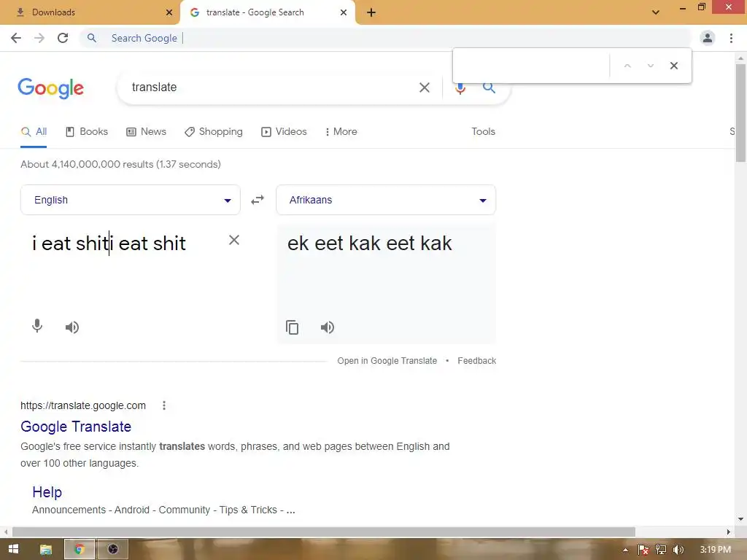Listen to the Afrikaans translation

pos(328,327)
